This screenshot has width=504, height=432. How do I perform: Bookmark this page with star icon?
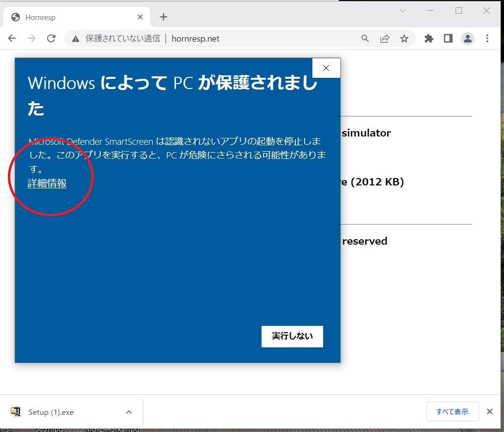click(x=404, y=39)
